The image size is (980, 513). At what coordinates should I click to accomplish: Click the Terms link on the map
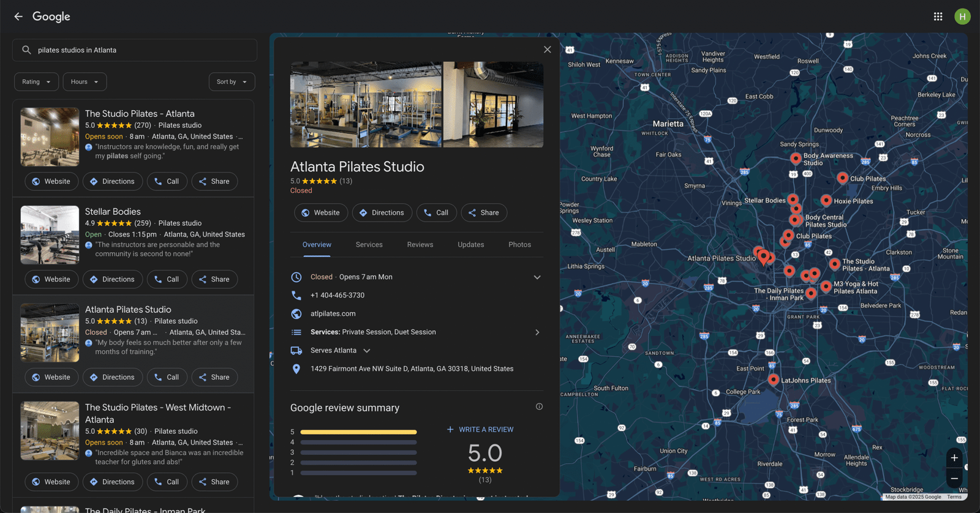coord(954,497)
